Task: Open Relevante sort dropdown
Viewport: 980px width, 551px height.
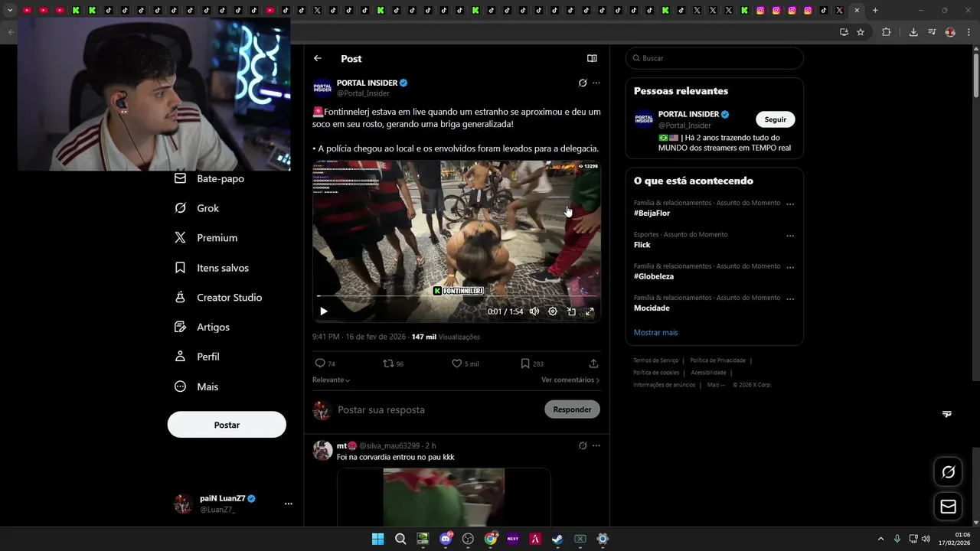Action: (331, 380)
